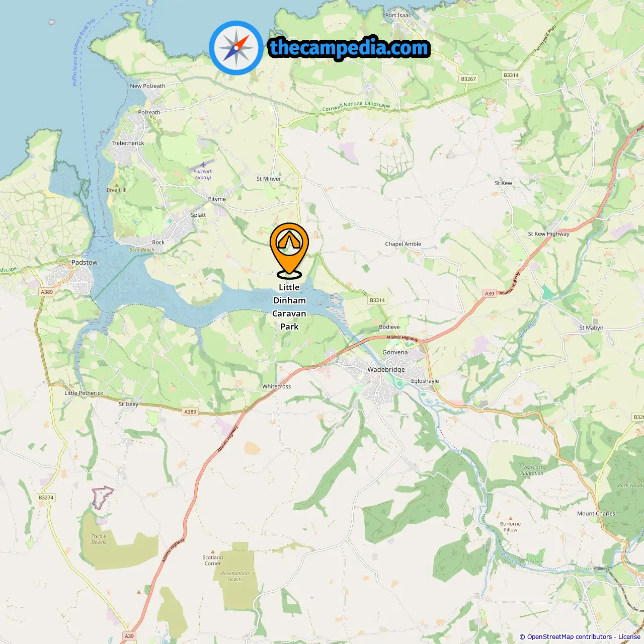
Task: Click the compass logo icon
Action: [236, 48]
